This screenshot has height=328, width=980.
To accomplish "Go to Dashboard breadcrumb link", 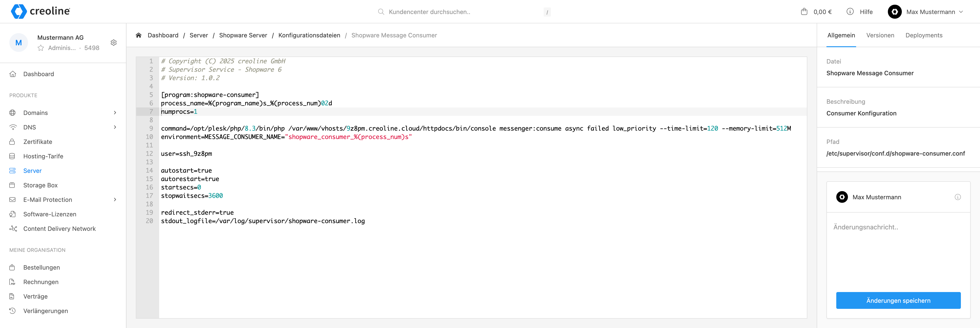I will pyautogui.click(x=163, y=35).
